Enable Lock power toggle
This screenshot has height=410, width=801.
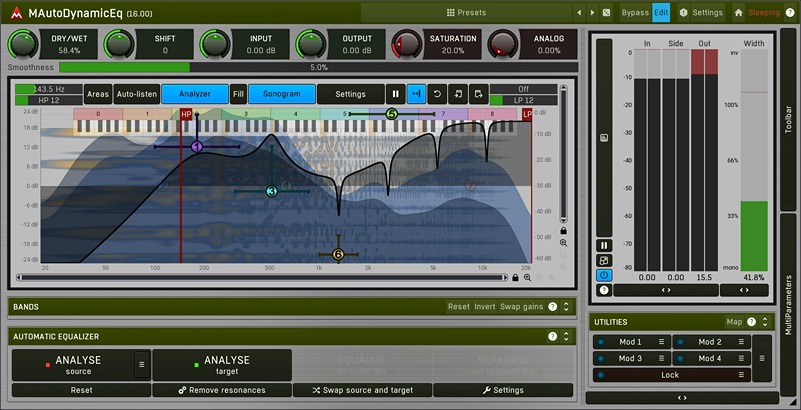[601, 375]
